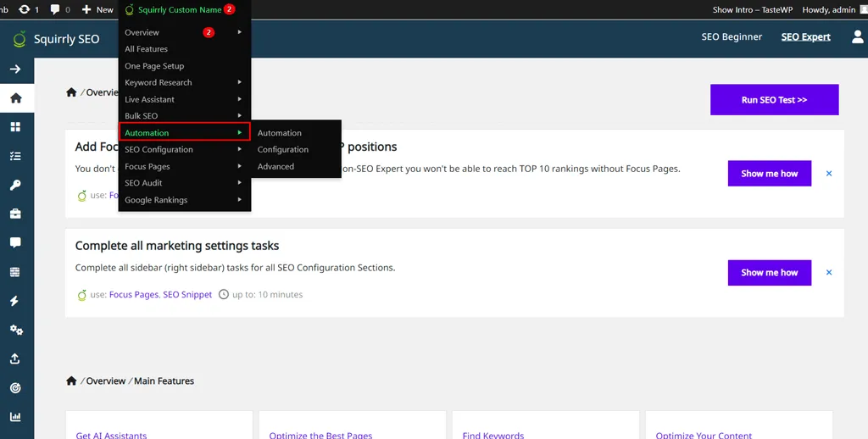Click Show me how for Focus Pages task
Image resolution: width=868 pixels, height=439 pixels.
(770, 173)
